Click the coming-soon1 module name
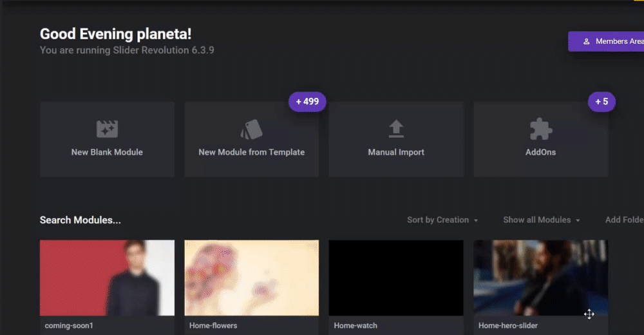Screen dimensions: 644x335 [69, 325]
